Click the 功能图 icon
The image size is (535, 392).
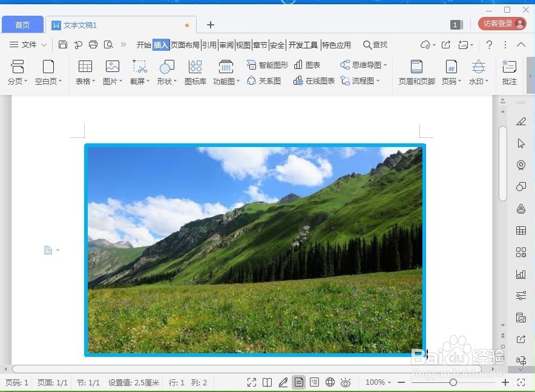pos(226,66)
